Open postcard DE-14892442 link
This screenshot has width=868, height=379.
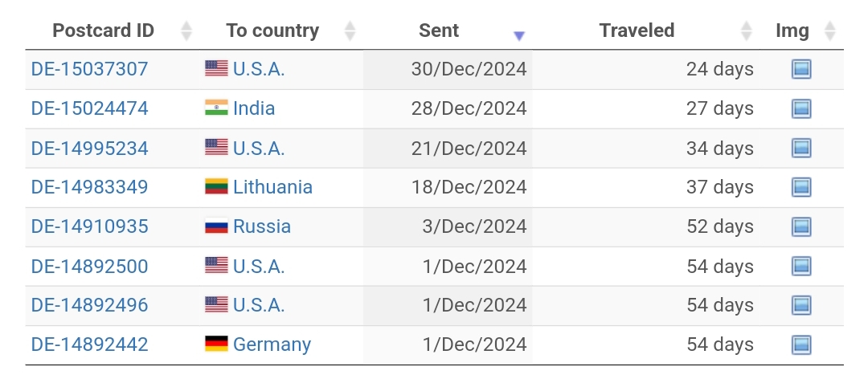[90, 344]
